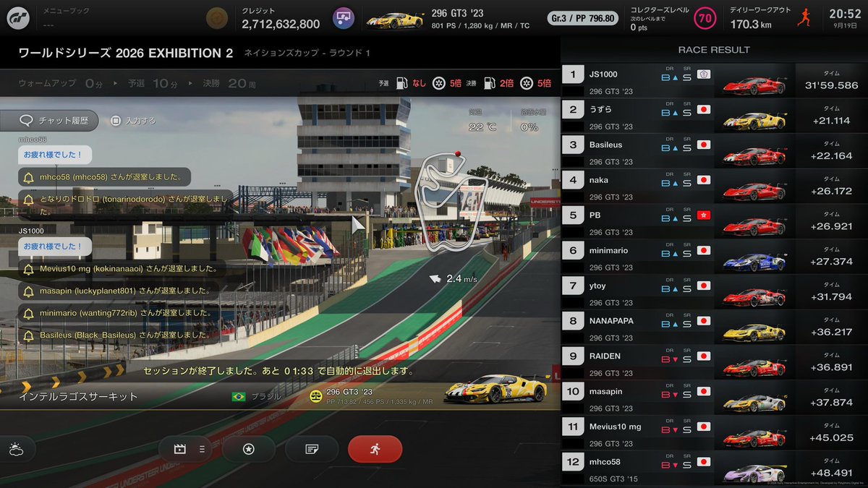Click the credits amount 2,712,632,800

point(281,24)
